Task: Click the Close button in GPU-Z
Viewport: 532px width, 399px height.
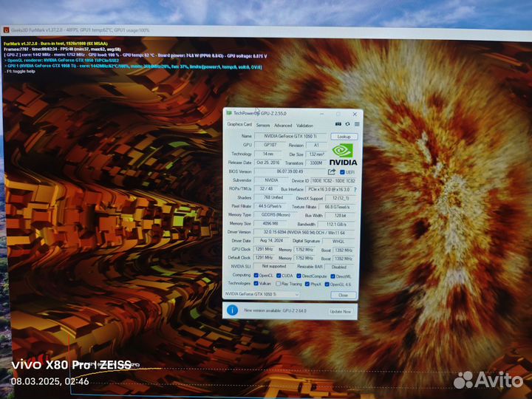Action: click(343, 295)
